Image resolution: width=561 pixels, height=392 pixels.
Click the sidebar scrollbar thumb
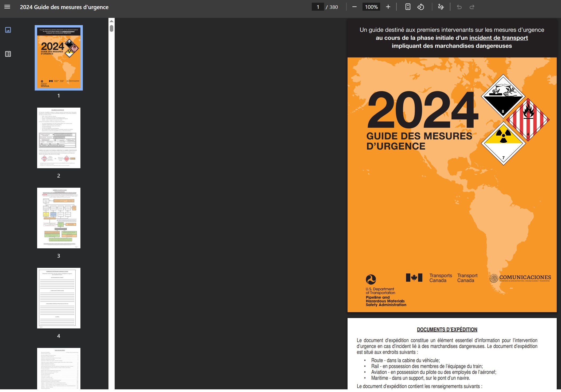[112, 28]
